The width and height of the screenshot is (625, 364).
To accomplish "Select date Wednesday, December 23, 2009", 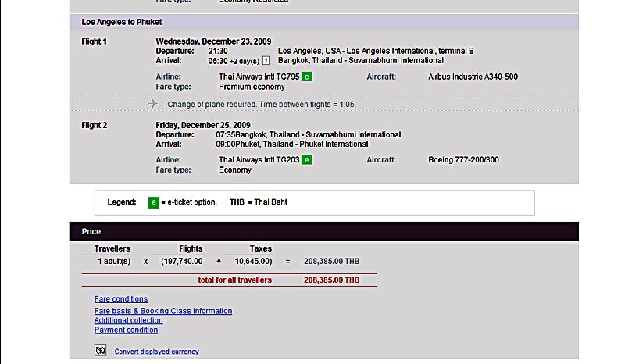I will pos(213,41).
